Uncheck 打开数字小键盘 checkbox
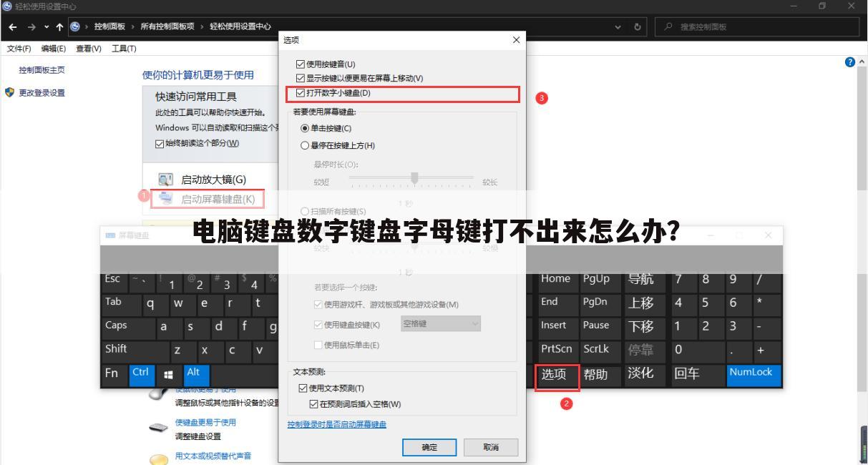Viewport: 868px width, 465px height. coord(301,93)
